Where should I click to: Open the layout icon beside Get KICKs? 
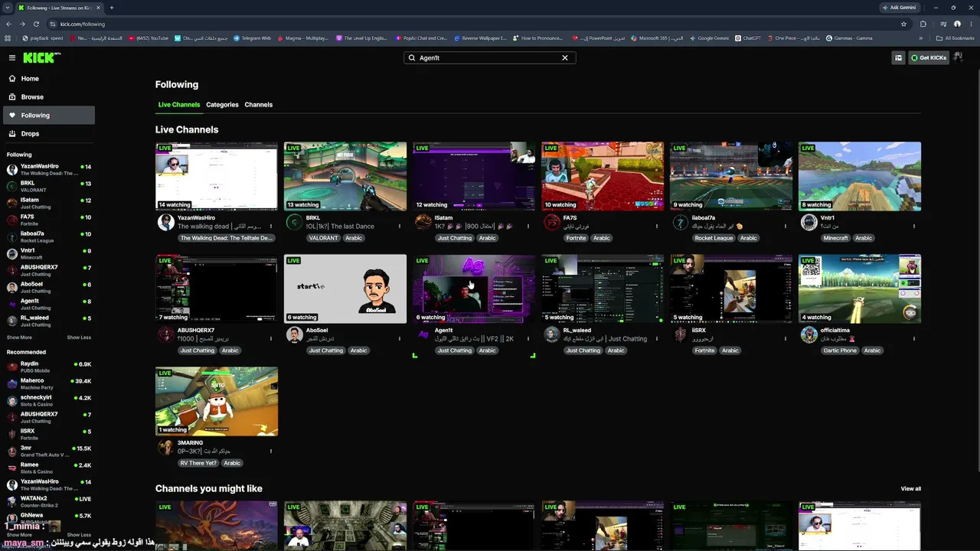(x=898, y=57)
